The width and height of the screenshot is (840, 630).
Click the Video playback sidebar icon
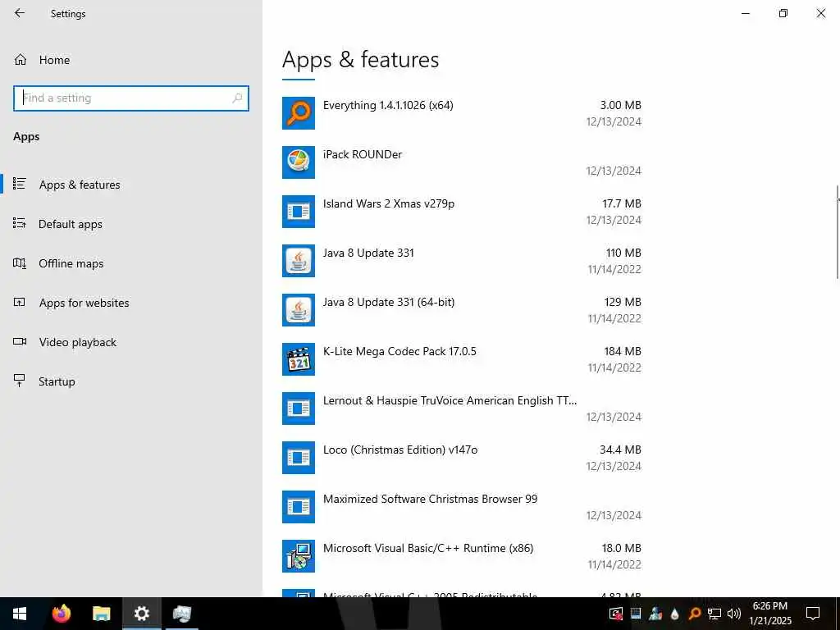pyautogui.click(x=20, y=342)
